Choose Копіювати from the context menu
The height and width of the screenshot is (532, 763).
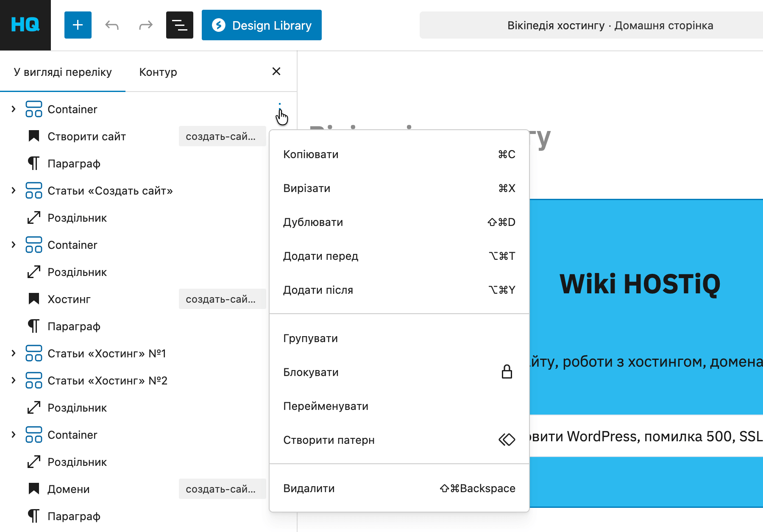[x=399, y=154]
